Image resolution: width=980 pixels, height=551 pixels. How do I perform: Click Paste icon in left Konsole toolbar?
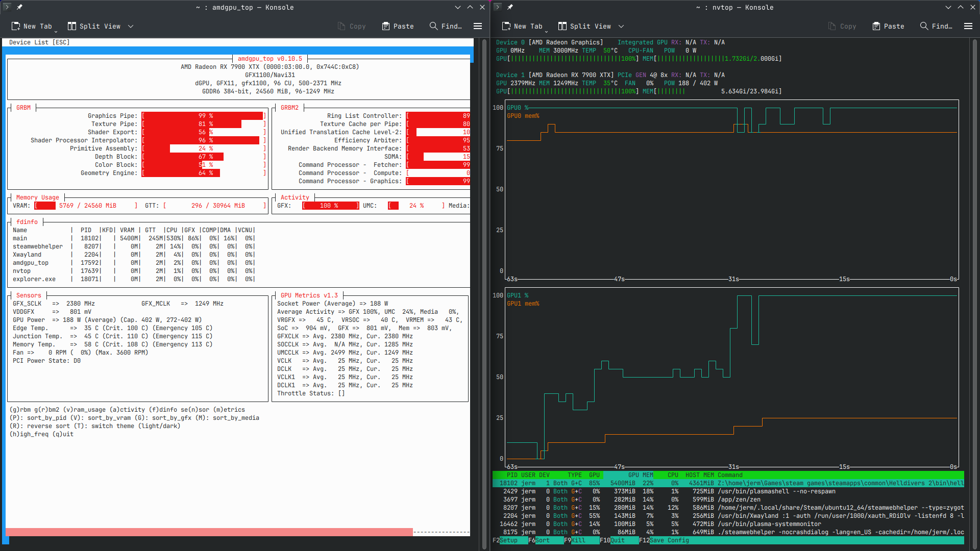tap(386, 26)
